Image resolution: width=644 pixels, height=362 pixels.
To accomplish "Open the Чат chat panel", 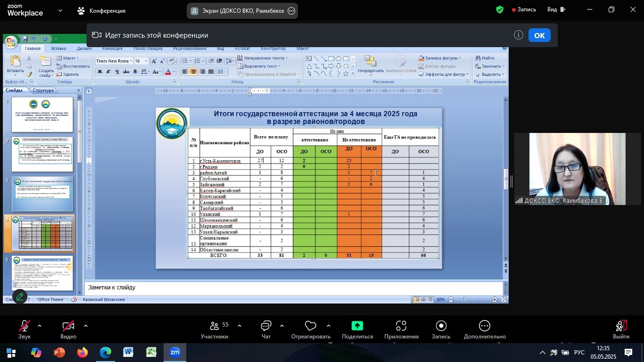I will click(266, 326).
